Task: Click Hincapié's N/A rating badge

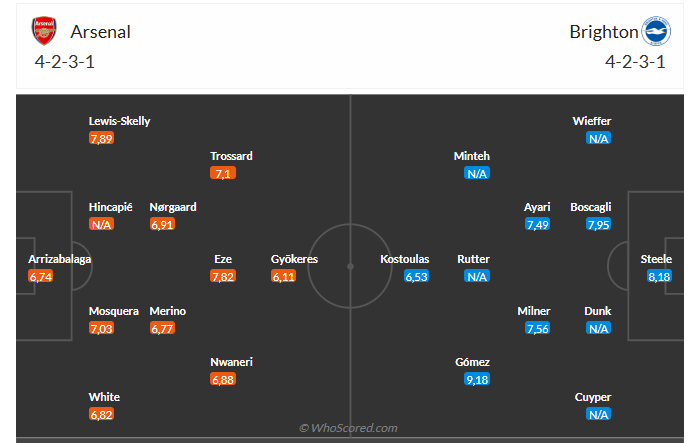Action: tap(101, 225)
